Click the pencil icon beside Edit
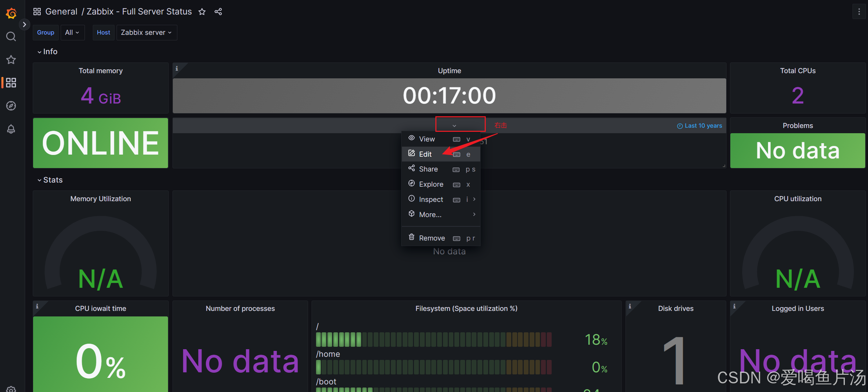868x392 pixels. [412, 153]
